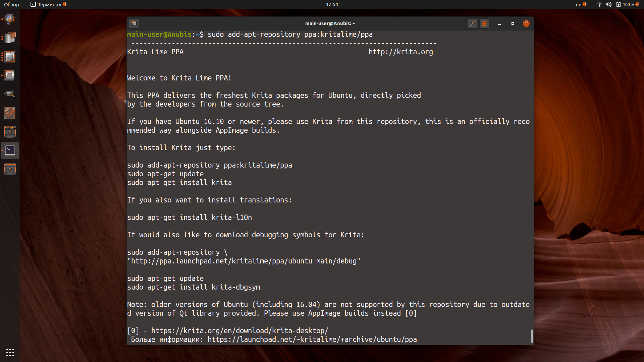Minimize the terminal window
644x362 pixels.
click(499, 23)
